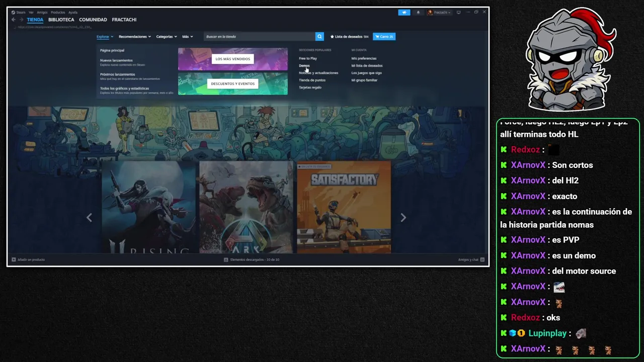Go to Página principal
This screenshot has width=644, height=362.
coord(112,50)
